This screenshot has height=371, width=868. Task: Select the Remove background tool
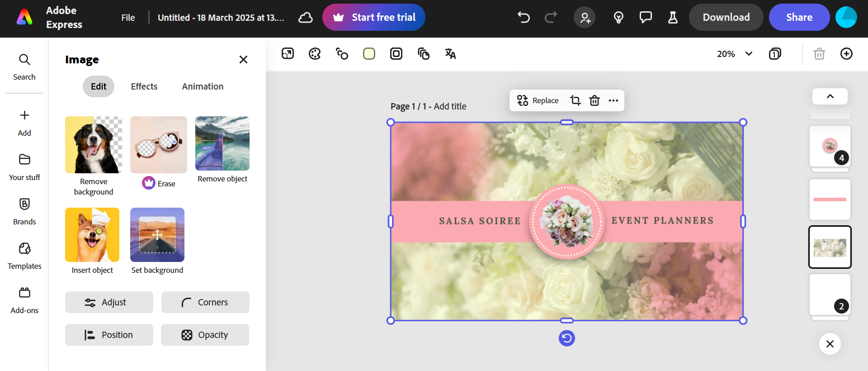click(x=94, y=156)
